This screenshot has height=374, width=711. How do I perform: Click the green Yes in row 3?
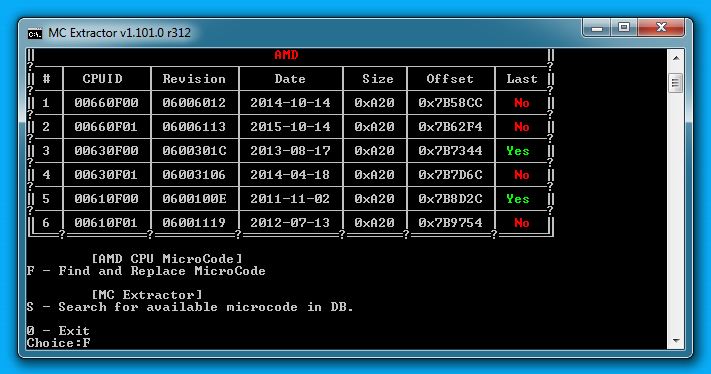click(518, 151)
